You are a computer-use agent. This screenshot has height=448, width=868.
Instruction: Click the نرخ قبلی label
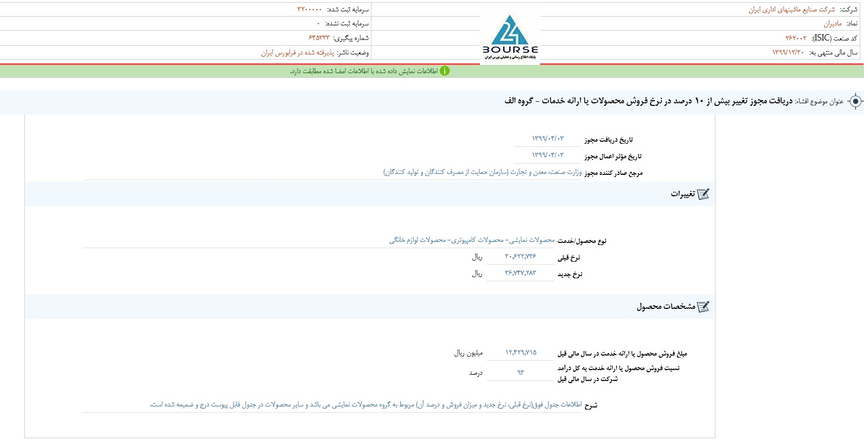tap(569, 257)
